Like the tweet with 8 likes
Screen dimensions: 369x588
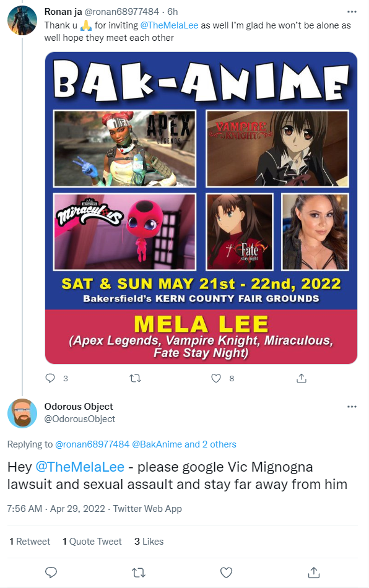click(x=216, y=378)
